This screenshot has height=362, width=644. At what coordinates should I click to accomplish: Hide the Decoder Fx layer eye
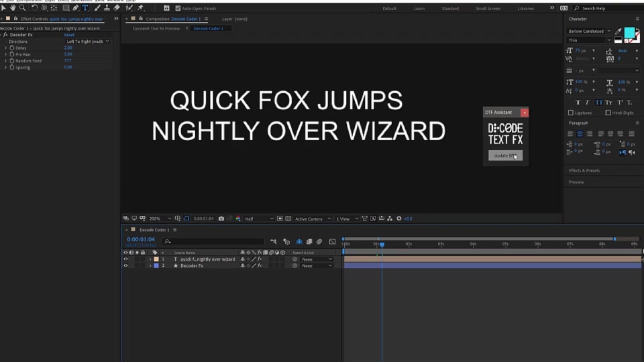coord(125,266)
